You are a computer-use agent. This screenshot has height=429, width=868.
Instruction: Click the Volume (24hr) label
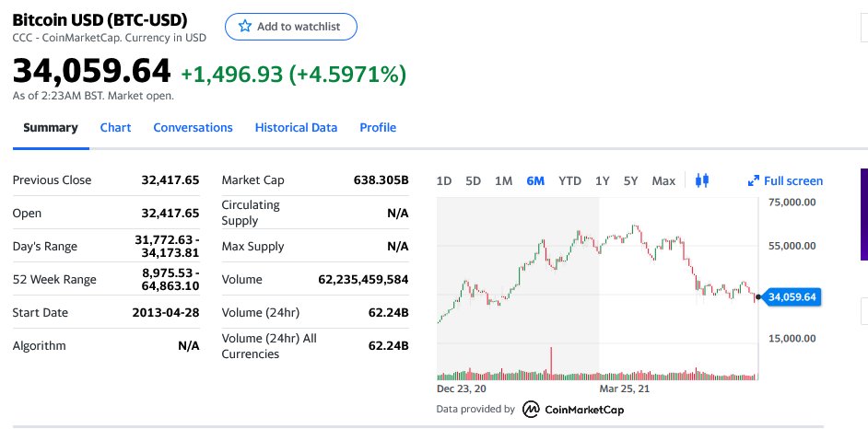point(260,312)
